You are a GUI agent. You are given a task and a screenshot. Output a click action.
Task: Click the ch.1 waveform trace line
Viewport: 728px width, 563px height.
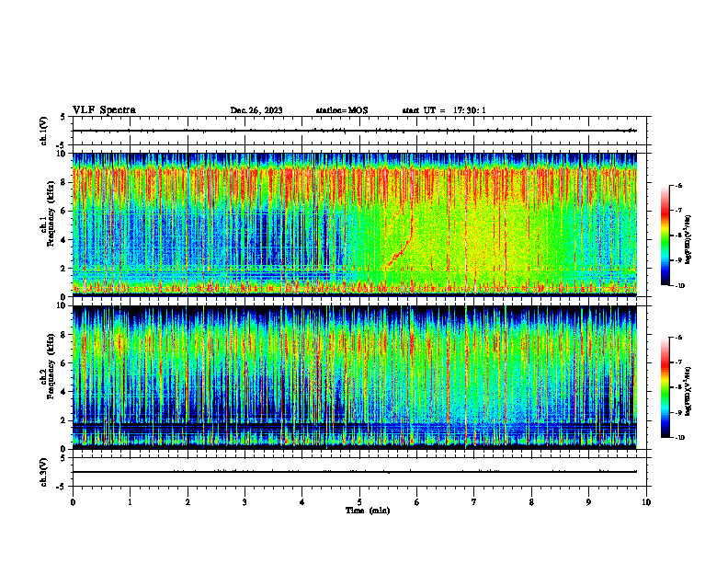click(354, 131)
